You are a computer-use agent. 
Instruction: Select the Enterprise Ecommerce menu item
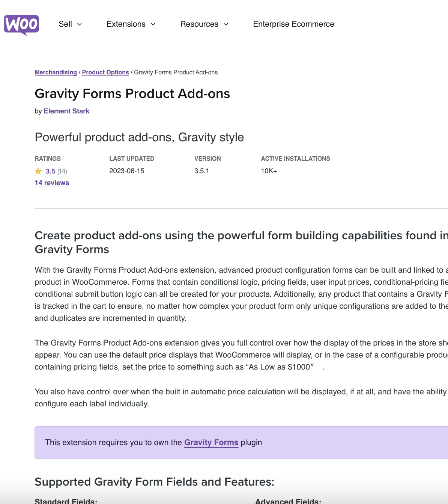pyautogui.click(x=293, y=24)
